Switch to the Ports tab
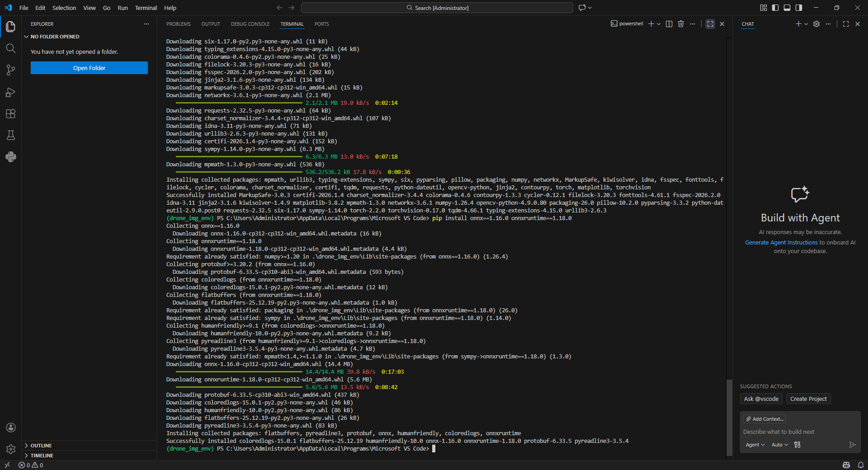 pos(322,24)
